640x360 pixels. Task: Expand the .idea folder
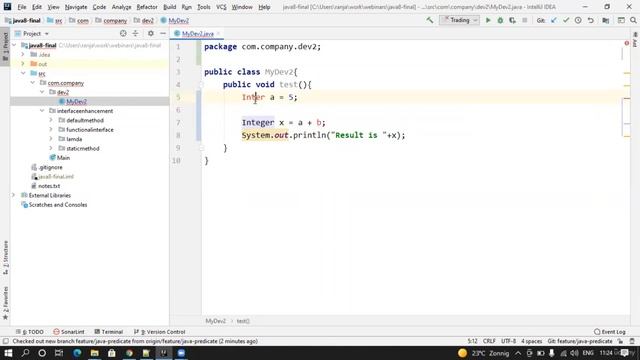23,54
